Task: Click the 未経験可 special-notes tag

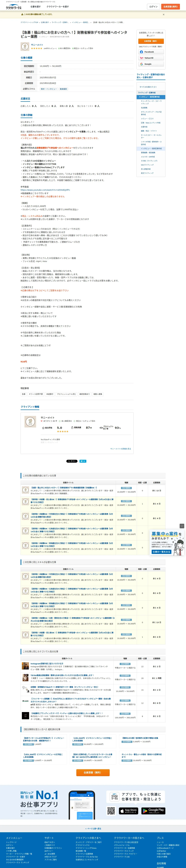Action: tap(50, 394)
